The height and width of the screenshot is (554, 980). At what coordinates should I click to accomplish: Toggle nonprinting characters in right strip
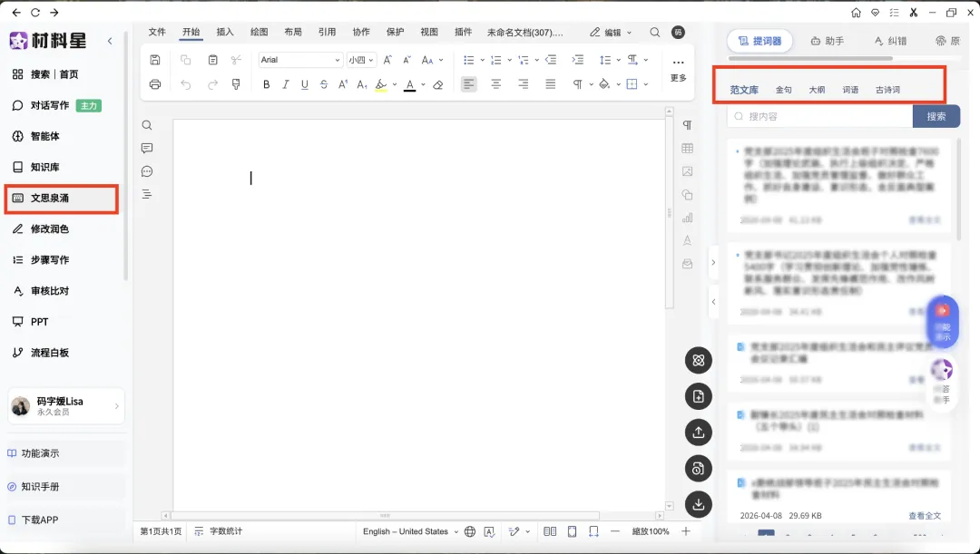point(688,125)
